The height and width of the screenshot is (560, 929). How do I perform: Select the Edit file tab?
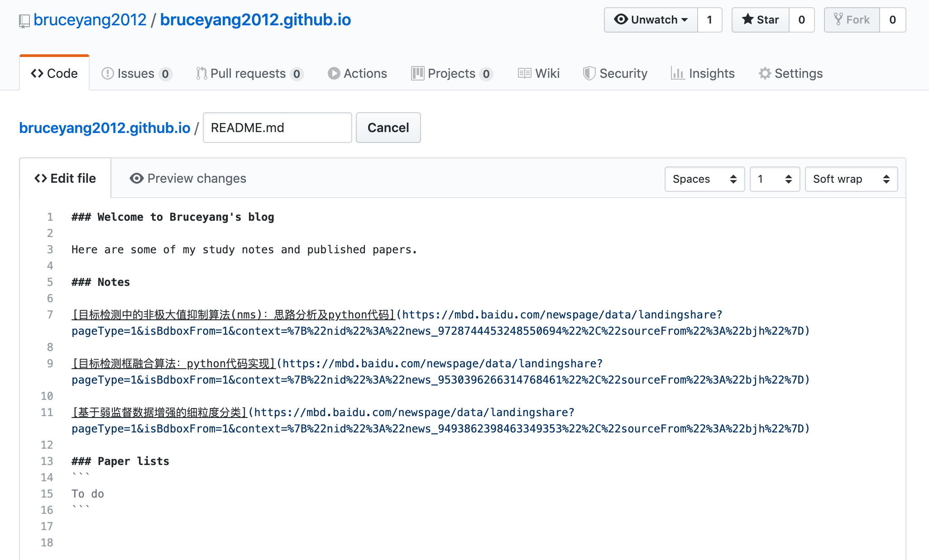coord(65,178)
